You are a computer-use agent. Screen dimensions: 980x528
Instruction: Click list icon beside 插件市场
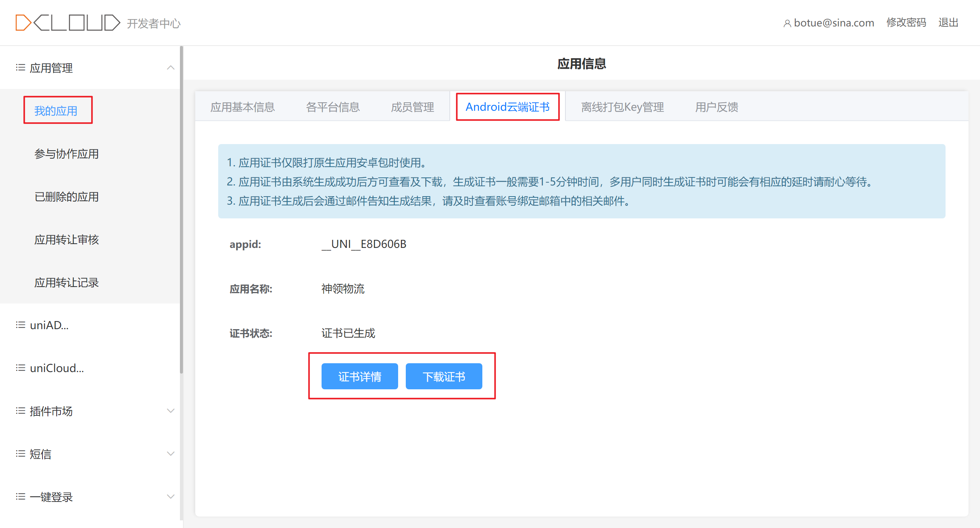20,411
